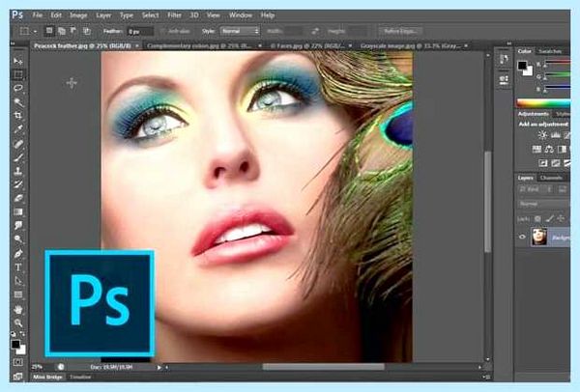Image resolution: width=580 pixels, height=392 pixels.
Task: Open the Filter menu
Action: point(174,15)
